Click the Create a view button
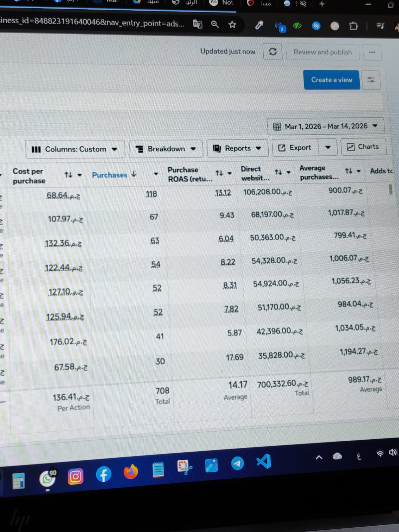399x532 pixels. coord(331,80)
